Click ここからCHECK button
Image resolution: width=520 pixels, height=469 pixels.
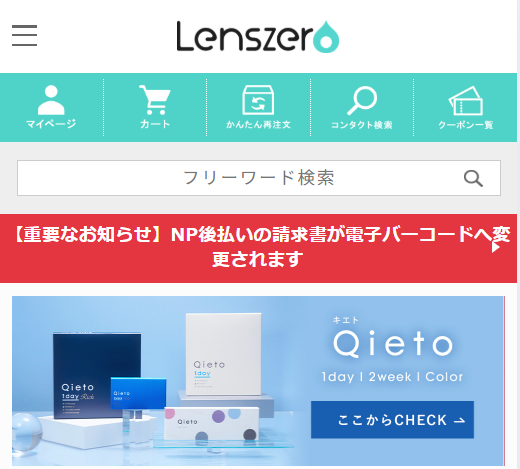coord(392,420)
